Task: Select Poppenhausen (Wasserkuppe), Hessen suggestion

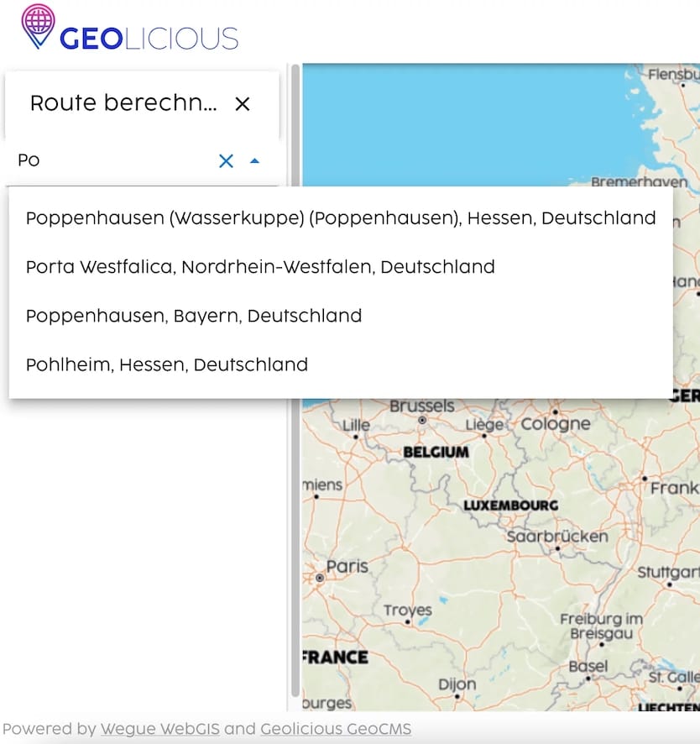Action: click(x=340, y=218)
